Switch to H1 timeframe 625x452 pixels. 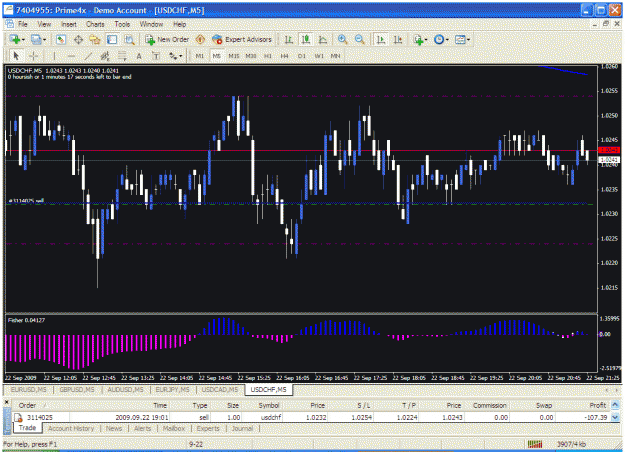click(268, 56)
